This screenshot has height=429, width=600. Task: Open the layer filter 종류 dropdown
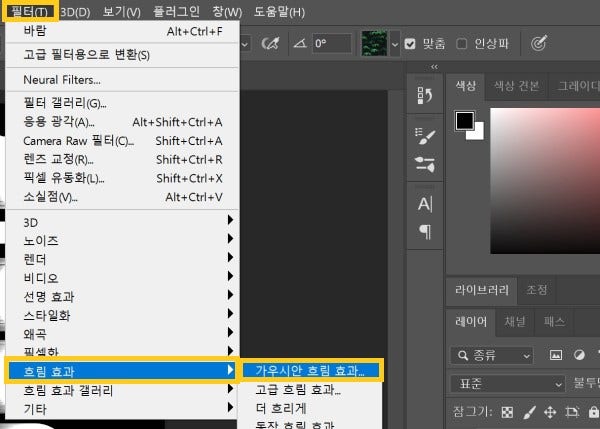click(492, 356)
